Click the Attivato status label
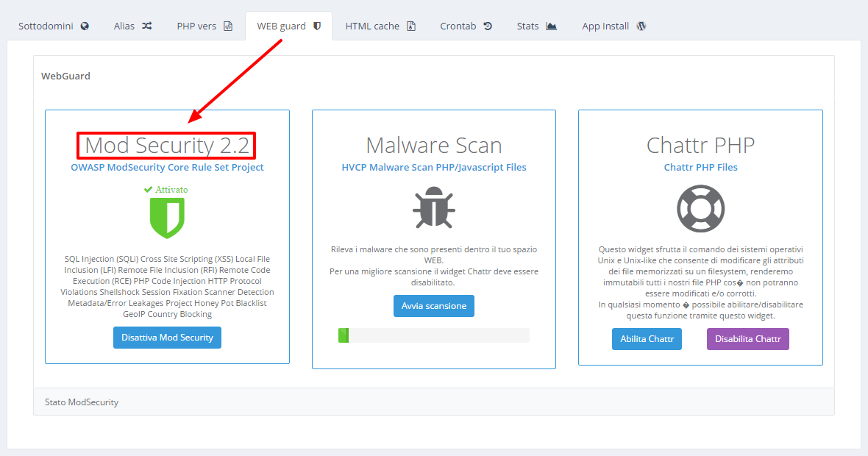This screenshot has height=456, width=868. [171, 189]
